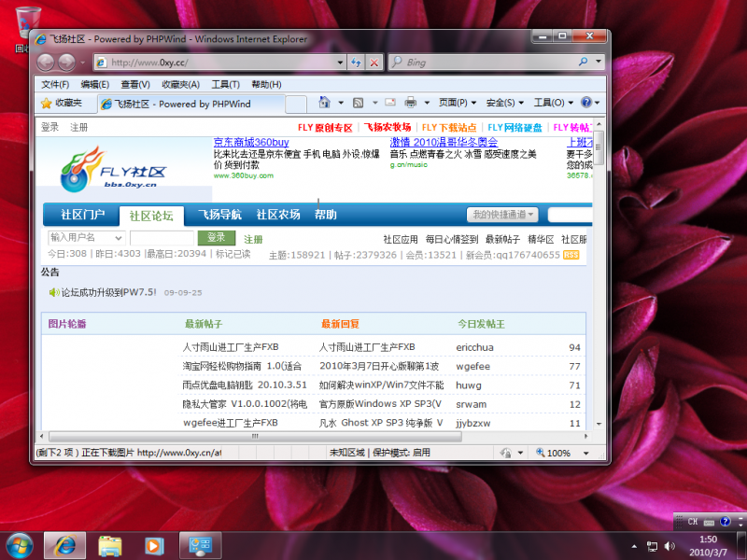Click the language bar help icon
This screenshot has height=560, width=747.
click(x=726, y=522)
